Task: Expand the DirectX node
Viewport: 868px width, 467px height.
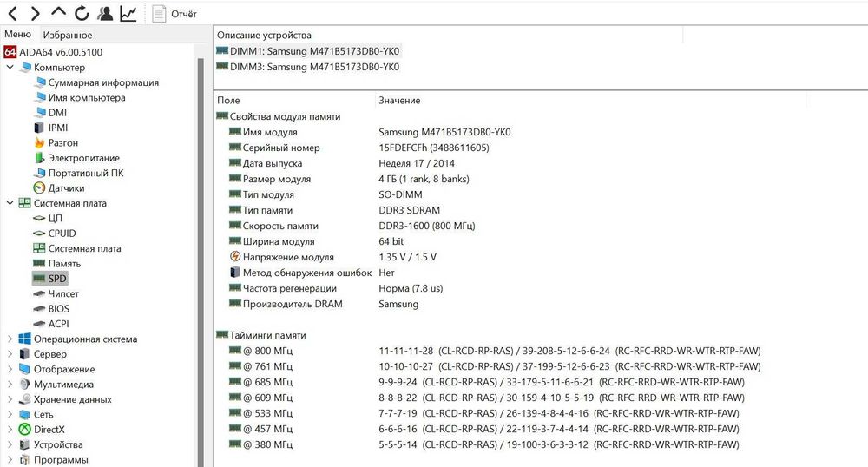Action: (10, 430)
